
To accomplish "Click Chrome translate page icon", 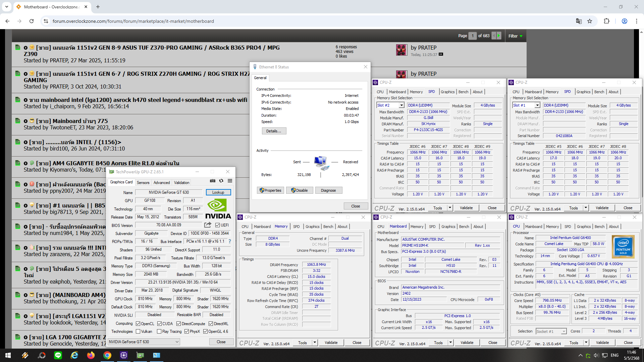I will pos(579,21).
